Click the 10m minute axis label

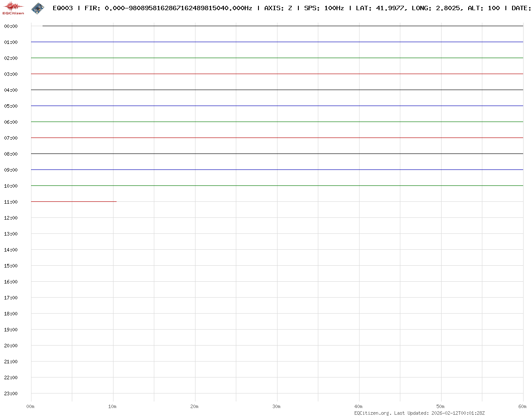113,406
